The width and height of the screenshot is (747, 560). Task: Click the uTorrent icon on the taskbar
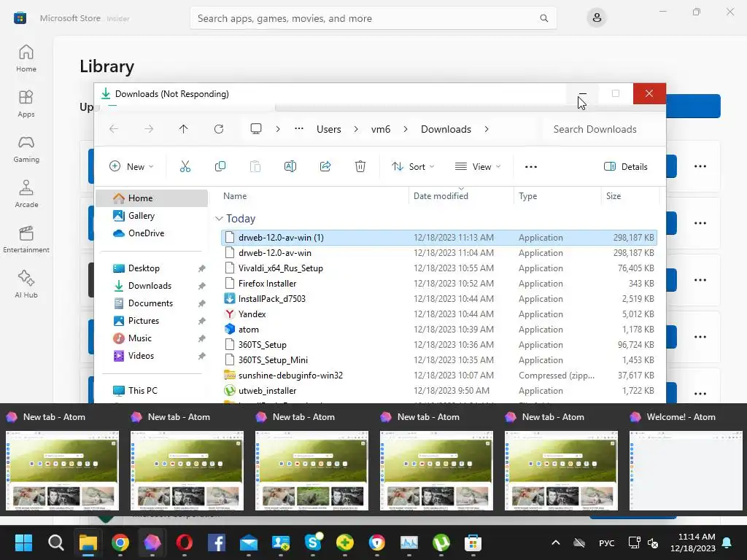[x=441, y=542]
